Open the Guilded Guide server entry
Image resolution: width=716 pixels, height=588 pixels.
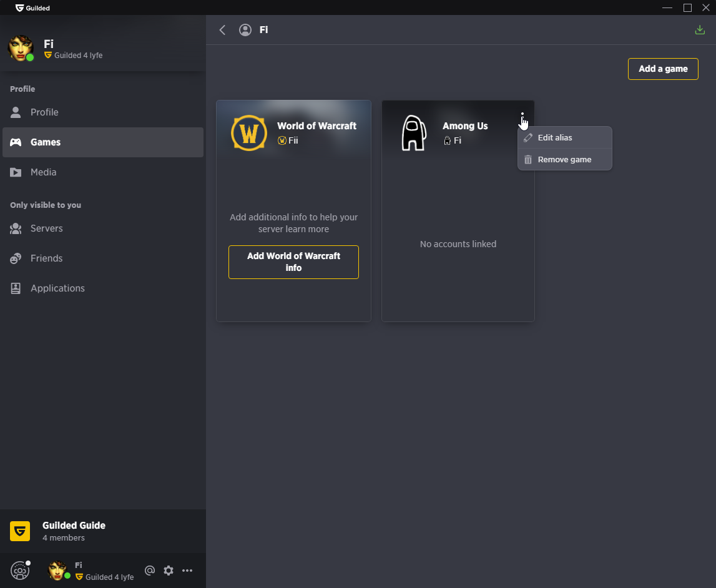(103, 531)
